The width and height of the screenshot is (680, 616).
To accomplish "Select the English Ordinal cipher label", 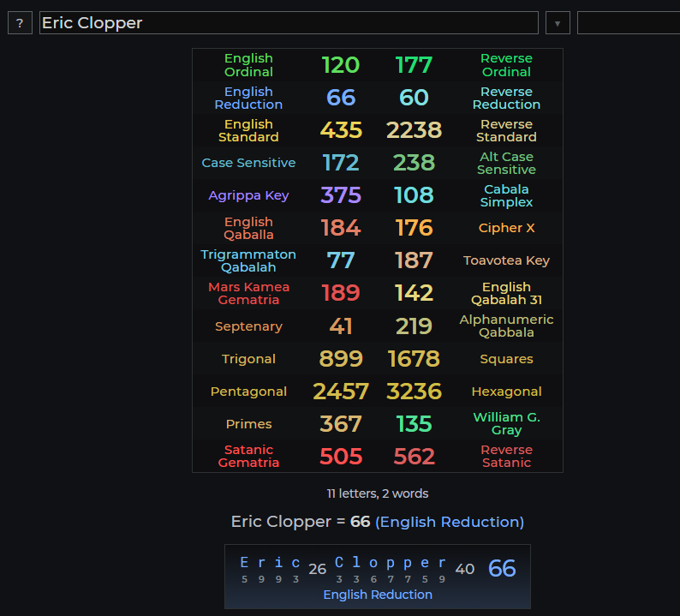I will point(248,65).
